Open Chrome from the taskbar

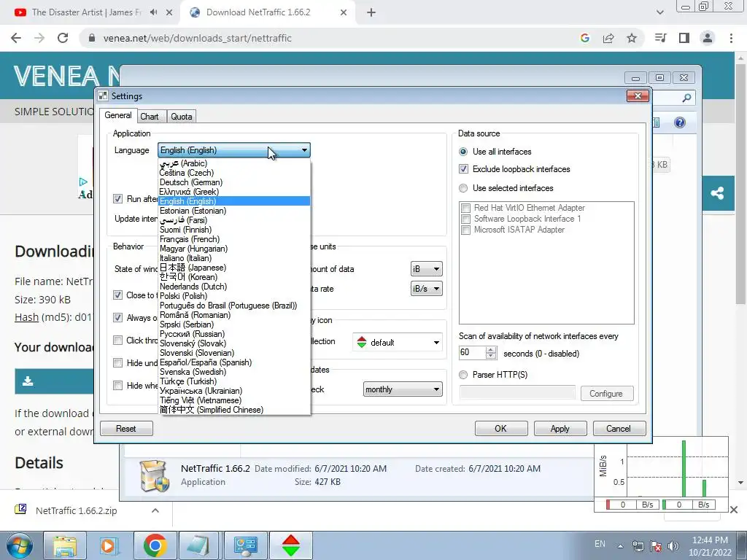point(155,545)
